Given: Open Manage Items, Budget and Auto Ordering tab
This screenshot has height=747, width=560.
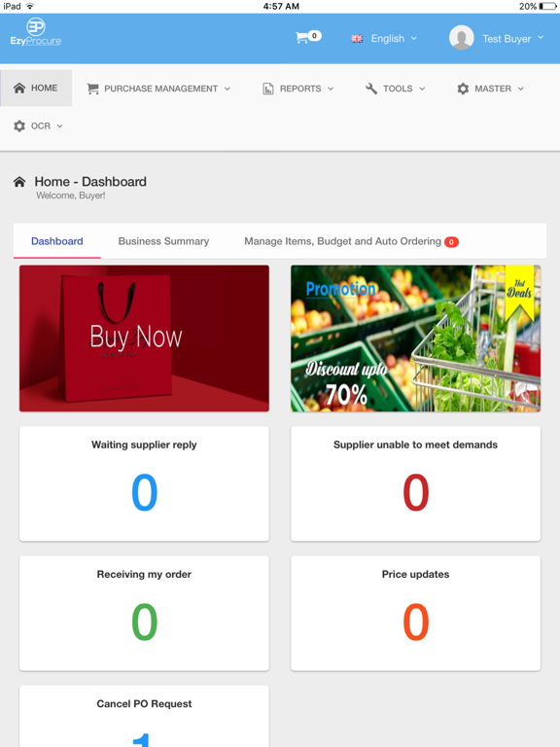Looking at the screenshot, I should tap(351, 241).
